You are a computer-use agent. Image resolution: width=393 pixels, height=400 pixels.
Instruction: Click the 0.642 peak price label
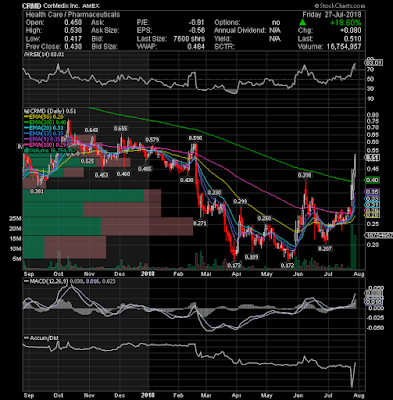click(91, 130)
